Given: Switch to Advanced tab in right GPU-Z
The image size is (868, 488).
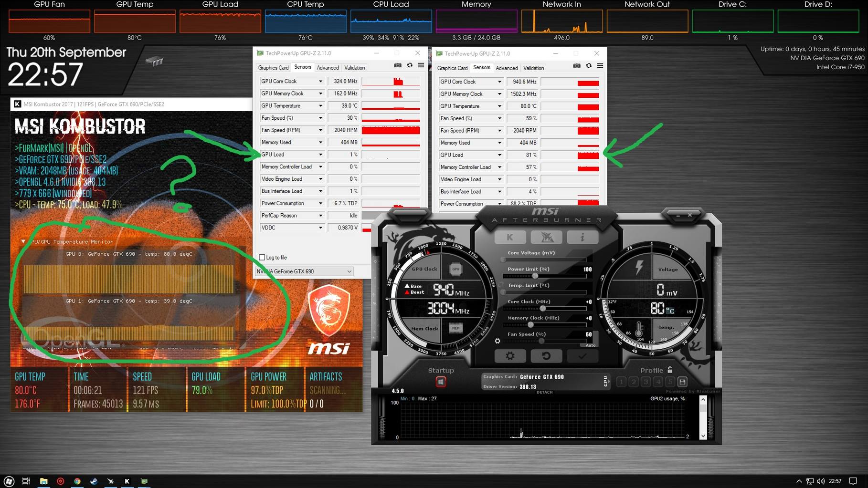Looking at the screenshot, I should (x=507, y=68).
